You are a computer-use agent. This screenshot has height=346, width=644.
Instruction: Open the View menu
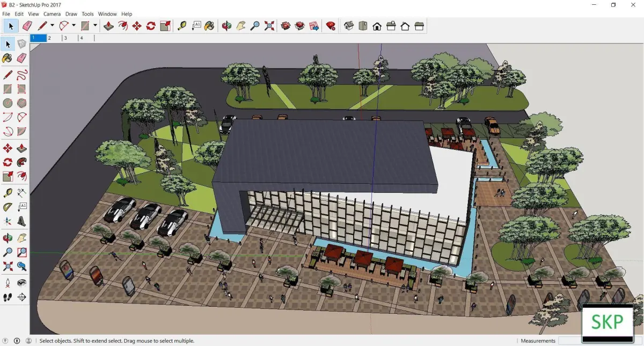(x=33, y=14)
